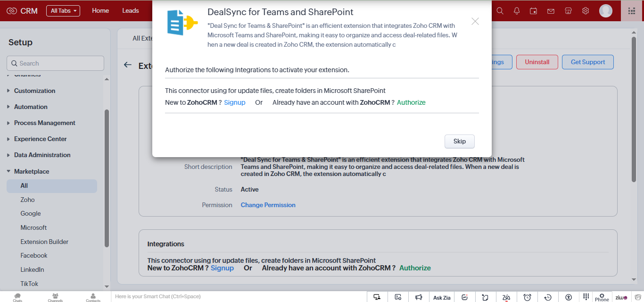This screenshot has height=302, width=644.
Task: Click the Zoho CRM logo
Action: (x=22, y=11)
